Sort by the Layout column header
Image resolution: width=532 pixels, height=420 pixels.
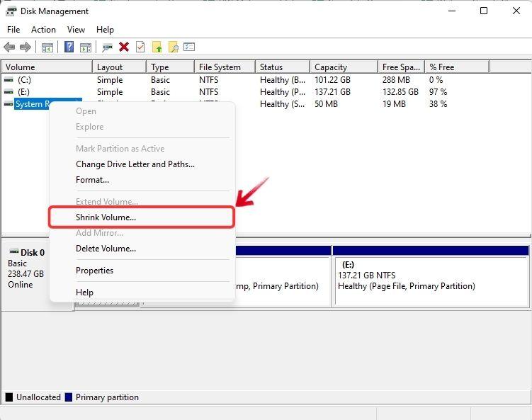coord(120,67)
